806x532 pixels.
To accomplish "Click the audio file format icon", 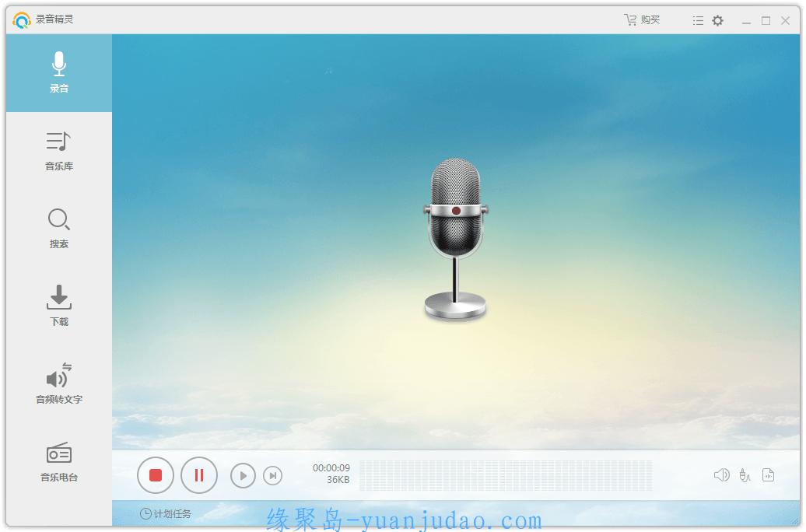I will pyautogui.click(x=768, y=475).
